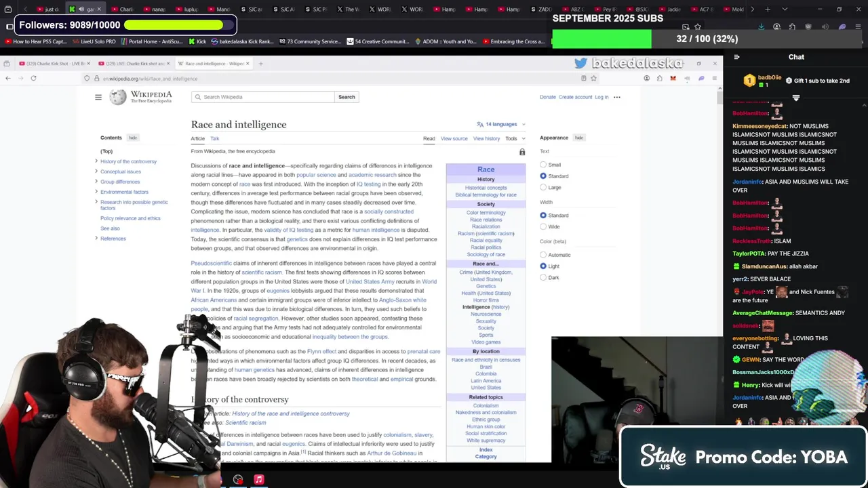The width and height of the screenshot is (868, 488).
Task: Open the 14 languages dropdown
Action: (501, 124)
